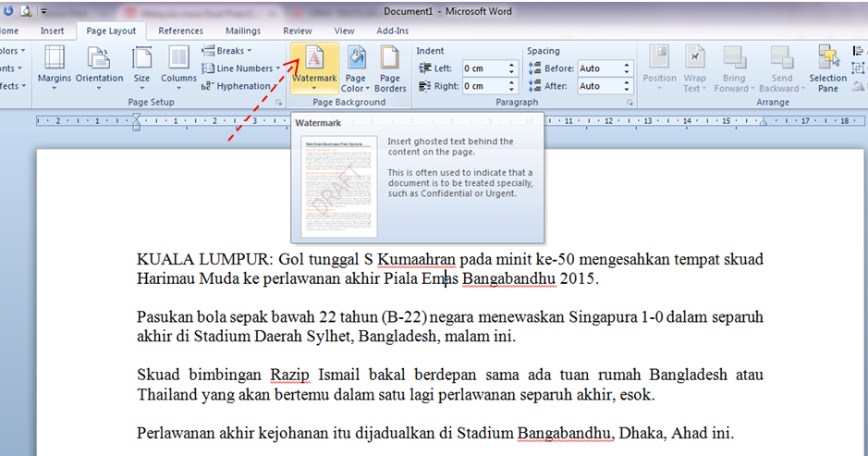Adjust the Spacing Before spinner arrows
The width and height of the screenshot is (868, 456).
[x=627, y=68]
